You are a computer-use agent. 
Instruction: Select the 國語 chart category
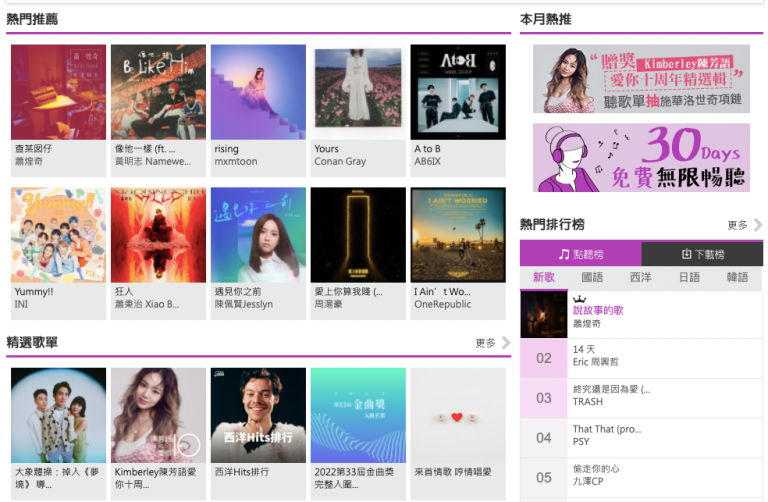pos(592,278)
